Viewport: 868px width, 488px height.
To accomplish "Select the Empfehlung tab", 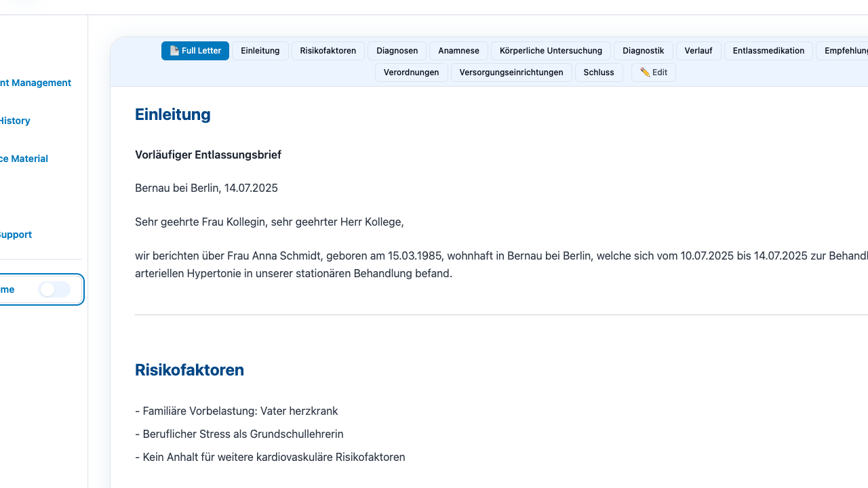I will 844,51.
